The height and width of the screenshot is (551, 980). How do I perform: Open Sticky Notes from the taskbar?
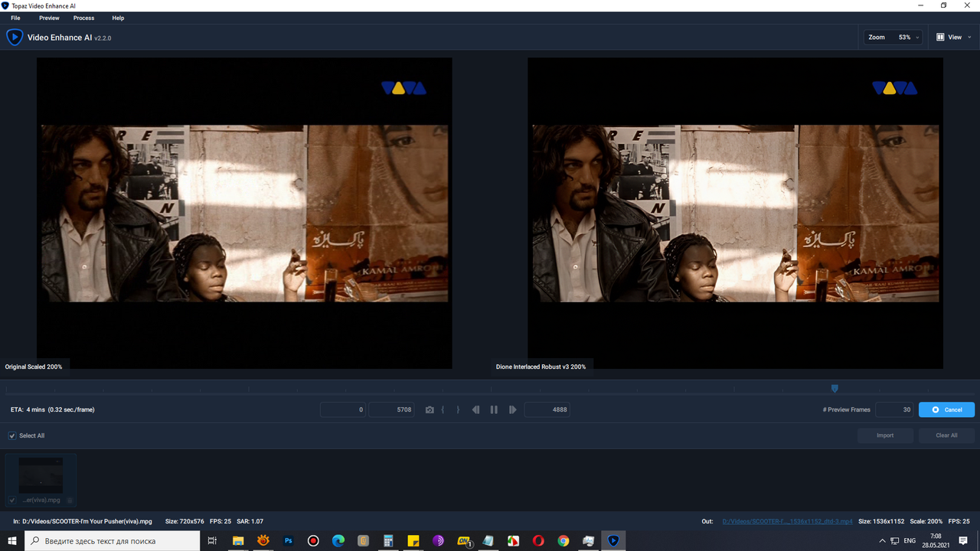point(413,540)
